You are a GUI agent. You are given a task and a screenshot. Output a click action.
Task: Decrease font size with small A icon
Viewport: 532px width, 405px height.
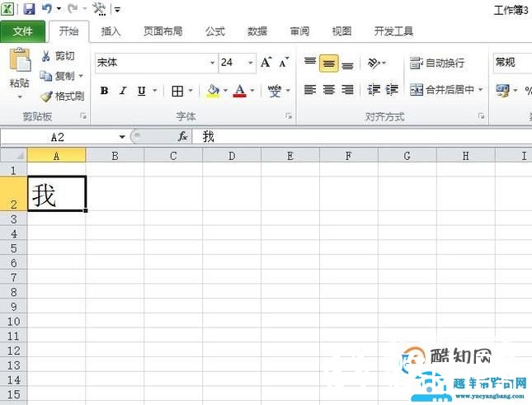coord(284,63)
